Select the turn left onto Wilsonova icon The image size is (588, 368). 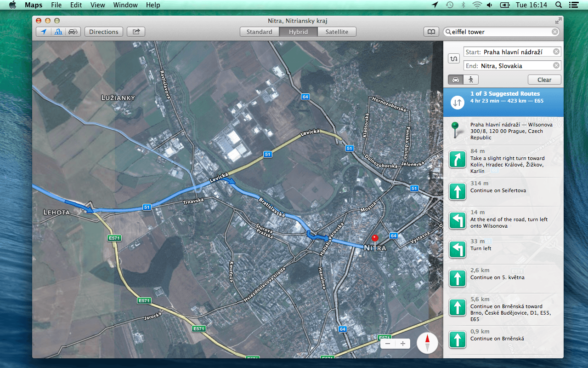tap(457, 220)
